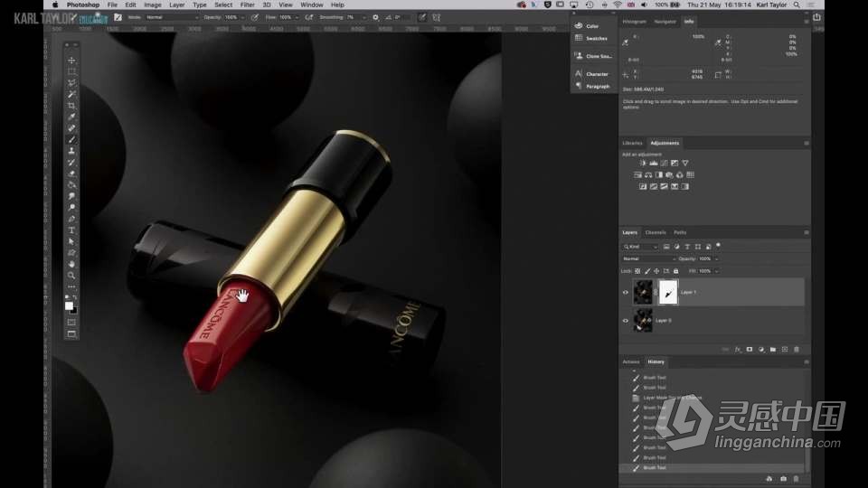Select the Clone Stamp tool
Viewport: 868px width, 488px height.
pyautogui.click(x=71, y=151)
